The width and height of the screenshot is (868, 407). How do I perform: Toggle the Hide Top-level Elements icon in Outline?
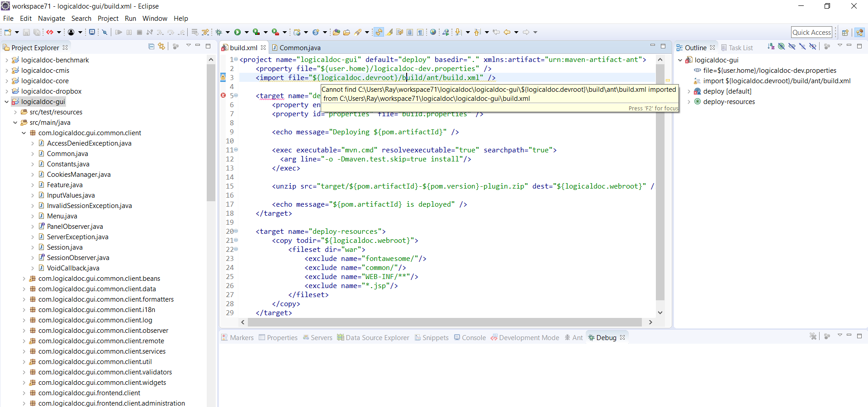point(812,46)
